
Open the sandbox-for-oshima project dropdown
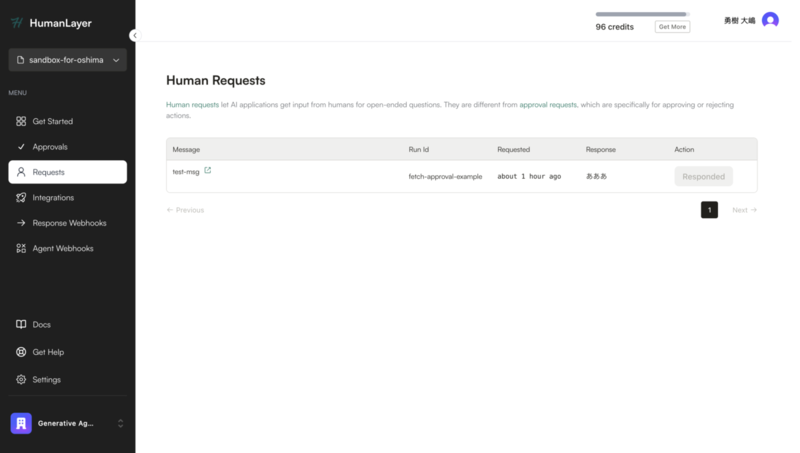[x=67, y=60]
